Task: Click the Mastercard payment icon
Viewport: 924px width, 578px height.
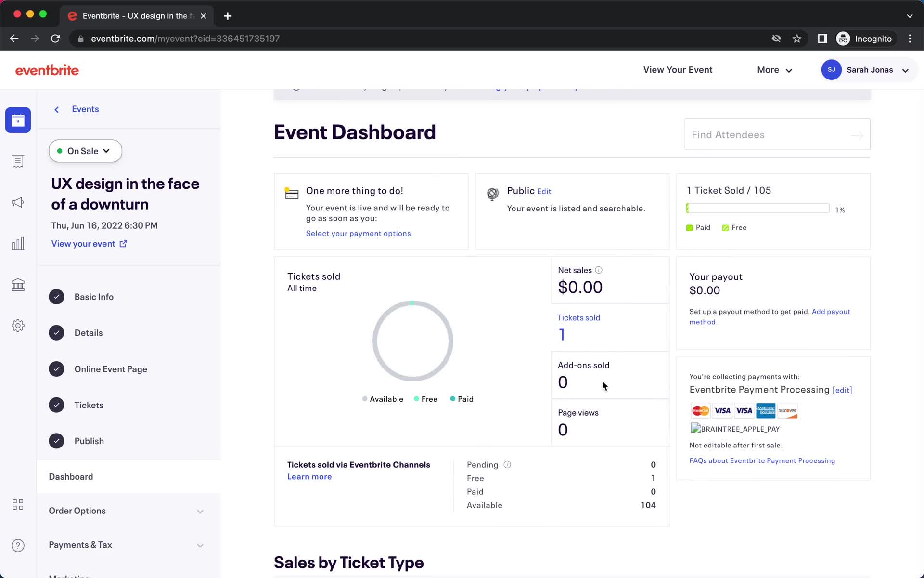Action: 700,411
